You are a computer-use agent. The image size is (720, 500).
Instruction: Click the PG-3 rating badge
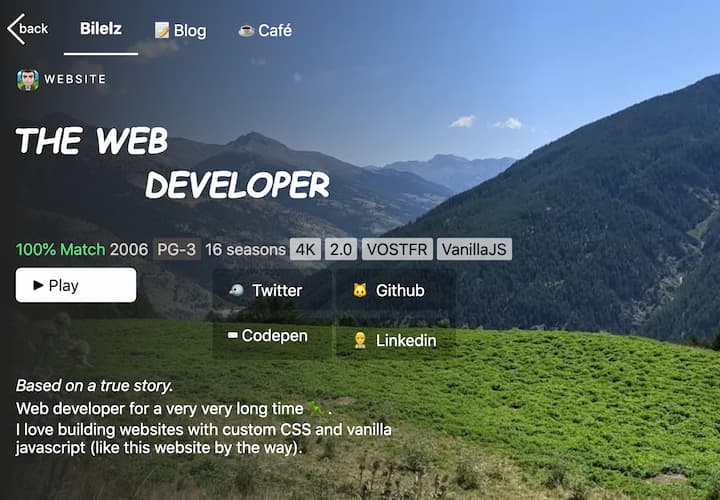176,250
